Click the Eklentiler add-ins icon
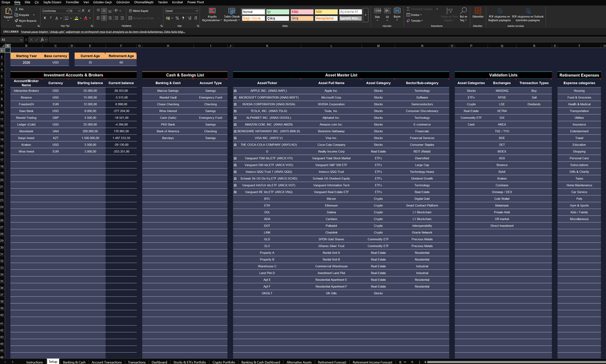This screenshot has width=606, height=364. pos(478,11)
